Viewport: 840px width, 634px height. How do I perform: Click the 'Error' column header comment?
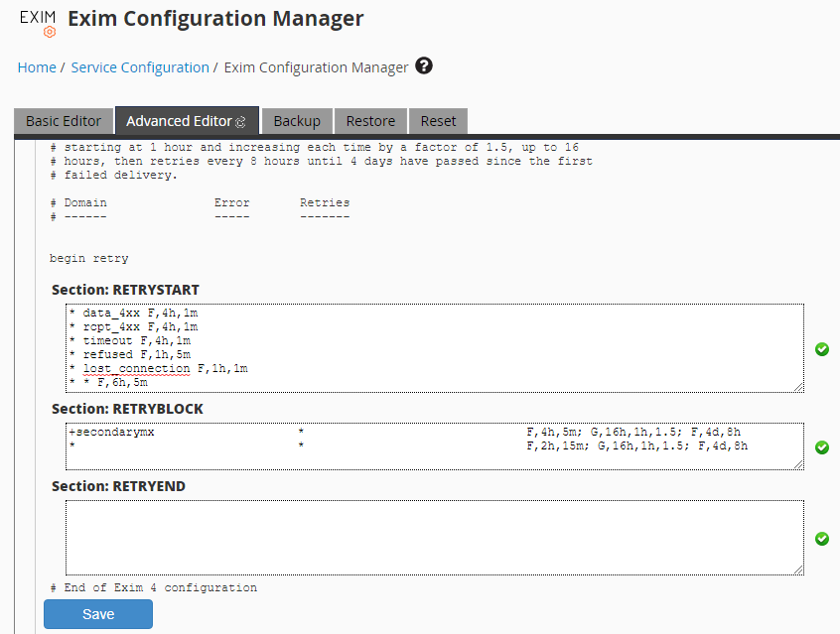coord(232,203)
